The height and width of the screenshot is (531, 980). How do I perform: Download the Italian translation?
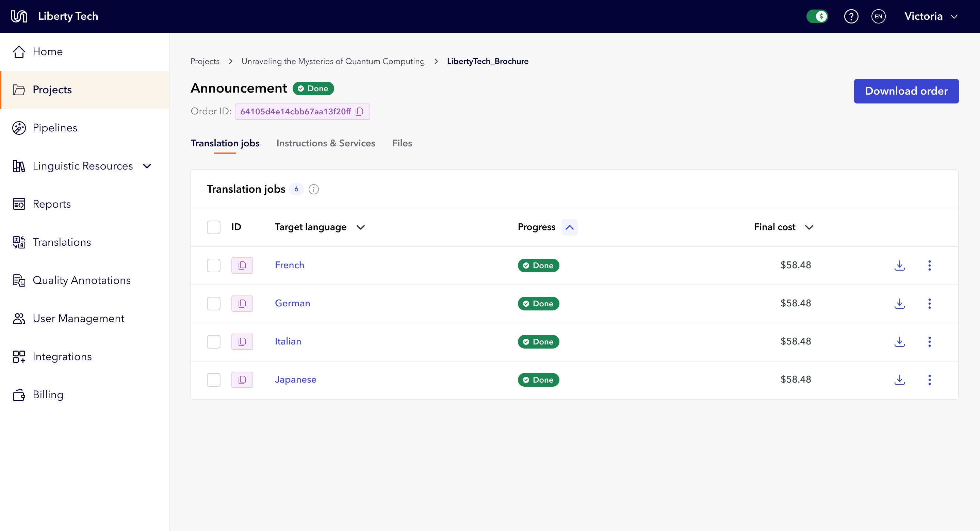[x=899, y=341]
